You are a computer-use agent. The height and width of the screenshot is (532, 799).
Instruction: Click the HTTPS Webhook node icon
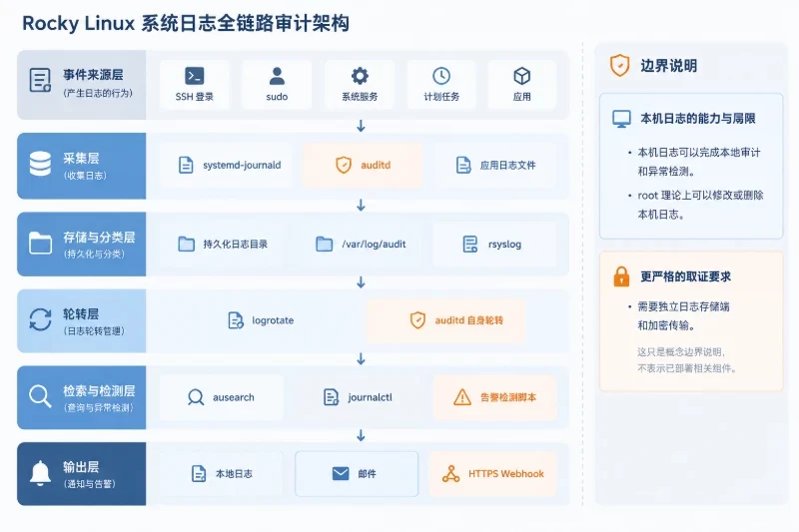click(451, 473)
